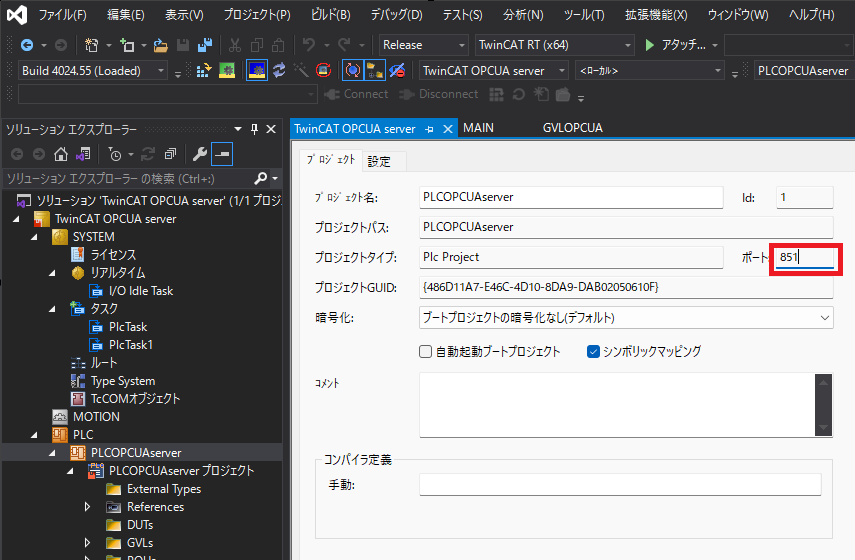The height and width of the screenshot is (560, 855).
Task: Switch to the GVLOPCUA editor tab
Action: pos(573,128)
